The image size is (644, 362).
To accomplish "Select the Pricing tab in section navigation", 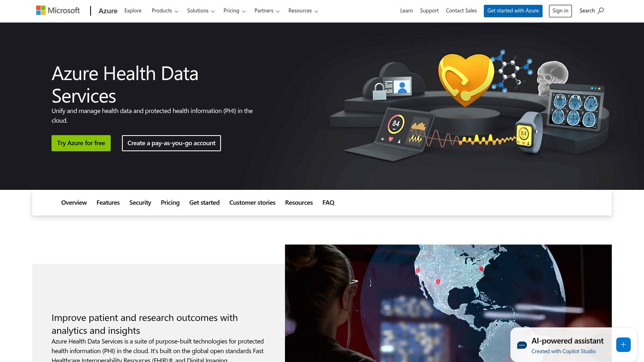I will pyautogui.click(x=170, y=203).
